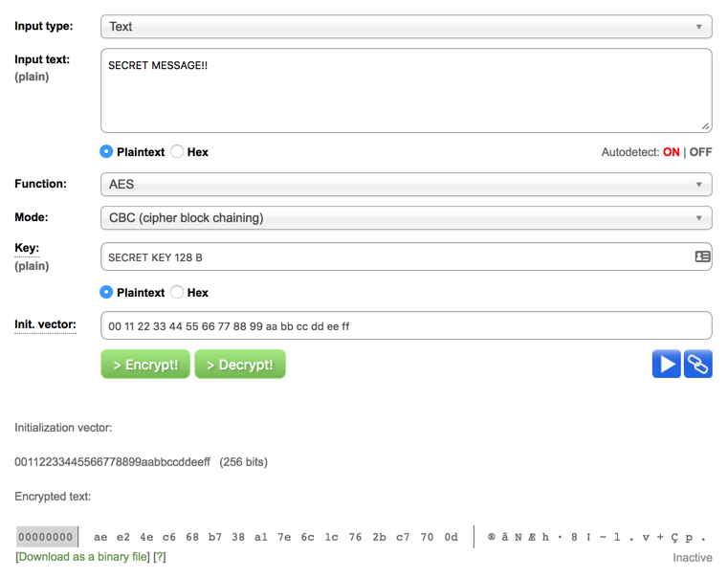Click the blue chain link icon
This screenshot has width=728, height=579.
pos(698,364)
